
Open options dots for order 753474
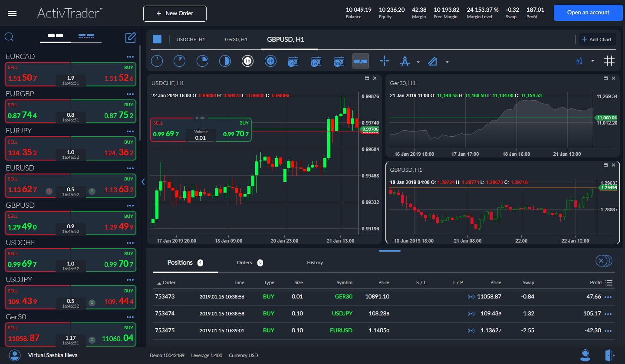coord(608,314)
